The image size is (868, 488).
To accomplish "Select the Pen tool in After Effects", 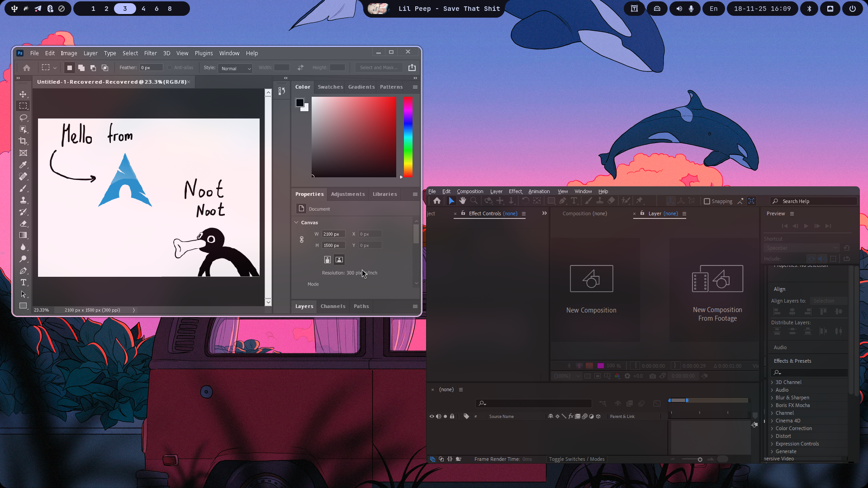I will (563, 201).
